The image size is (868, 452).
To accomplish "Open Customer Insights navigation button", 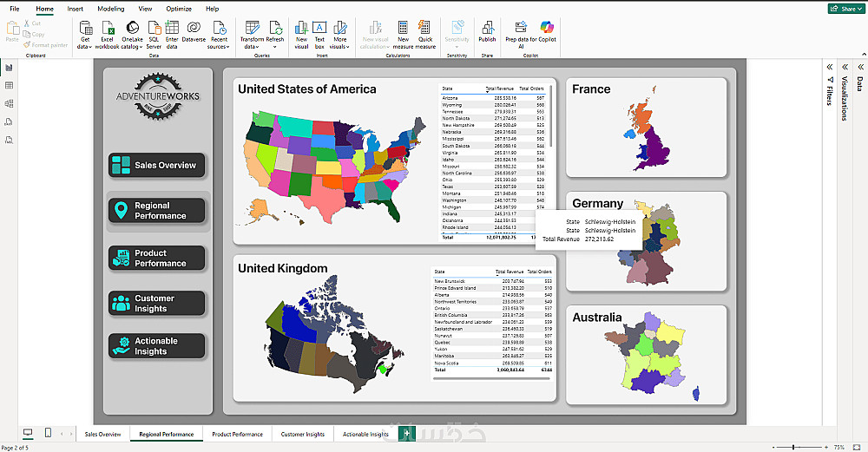I will click(x=156, y=303).
